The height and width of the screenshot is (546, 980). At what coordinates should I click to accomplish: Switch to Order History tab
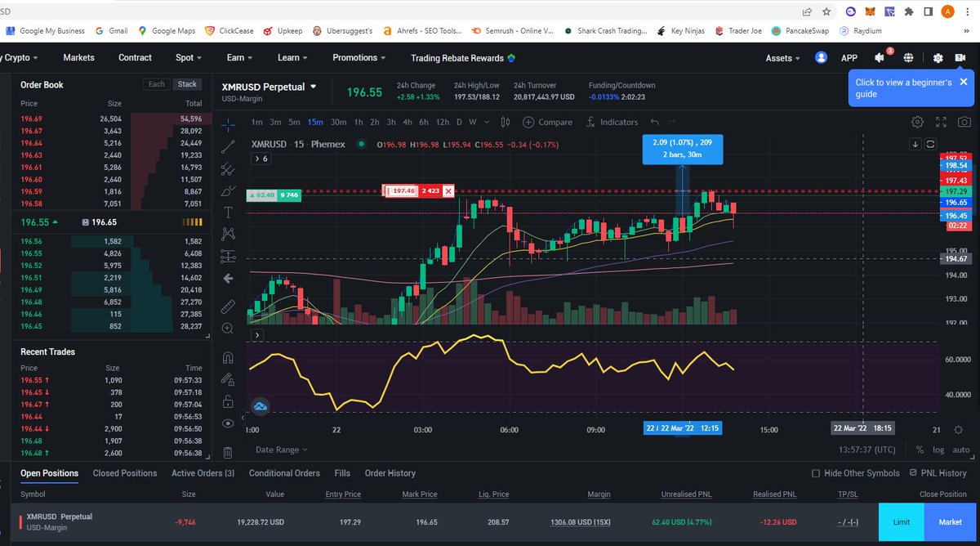tap(390, 473)
